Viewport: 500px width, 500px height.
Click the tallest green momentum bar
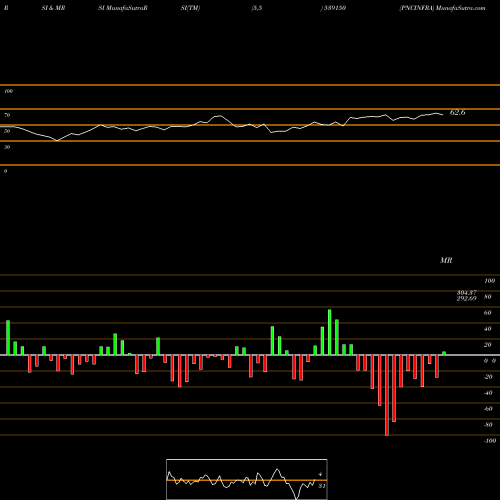pyautogui.click(x=330, y=332)
